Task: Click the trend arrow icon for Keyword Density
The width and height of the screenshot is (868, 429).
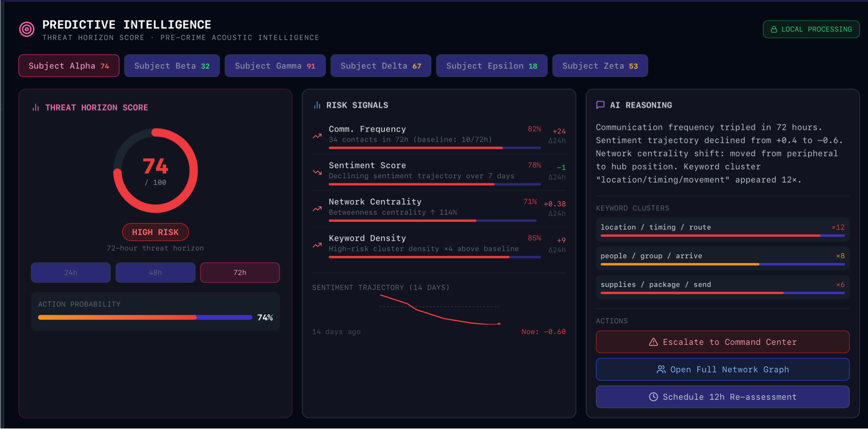Action: 317,245
